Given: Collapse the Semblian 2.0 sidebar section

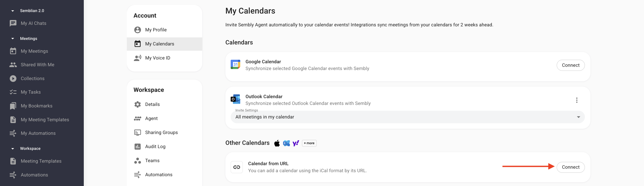Looking at the screenshot, I should [x=13, y=11].
